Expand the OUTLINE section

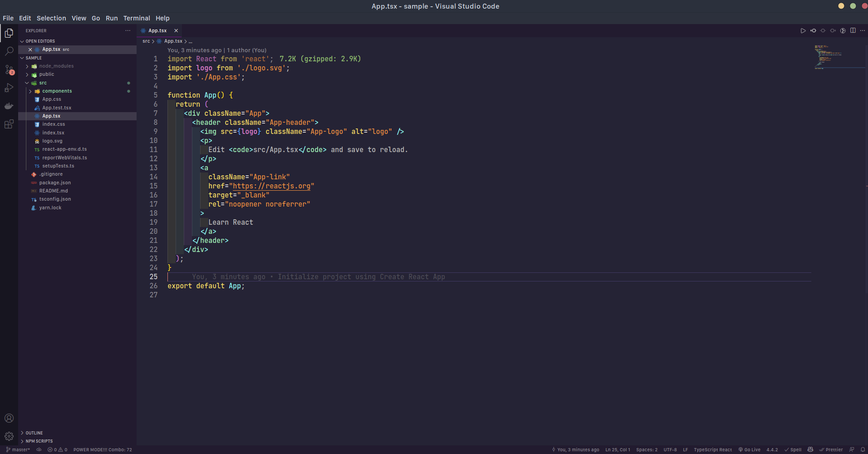coord(34,433)
